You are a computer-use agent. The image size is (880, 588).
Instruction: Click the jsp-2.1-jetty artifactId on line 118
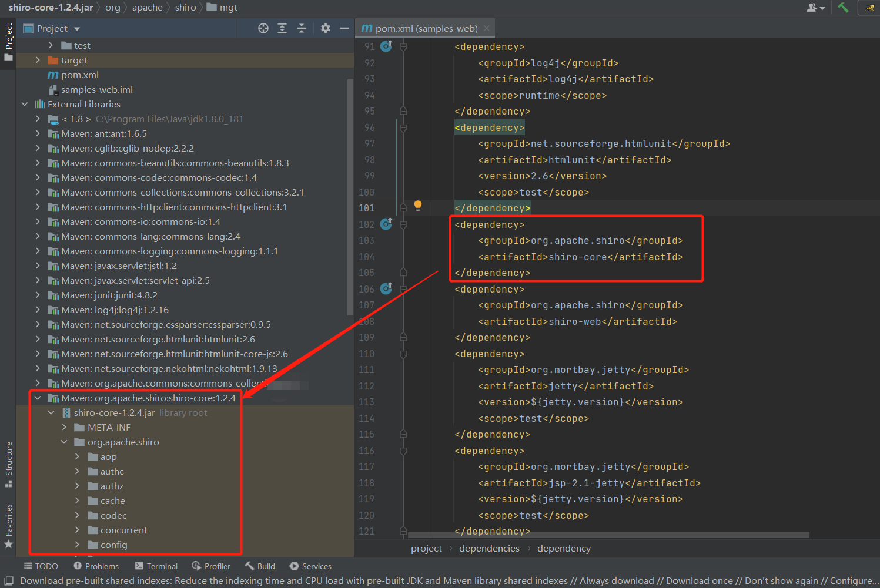click(x=586, y=483)
